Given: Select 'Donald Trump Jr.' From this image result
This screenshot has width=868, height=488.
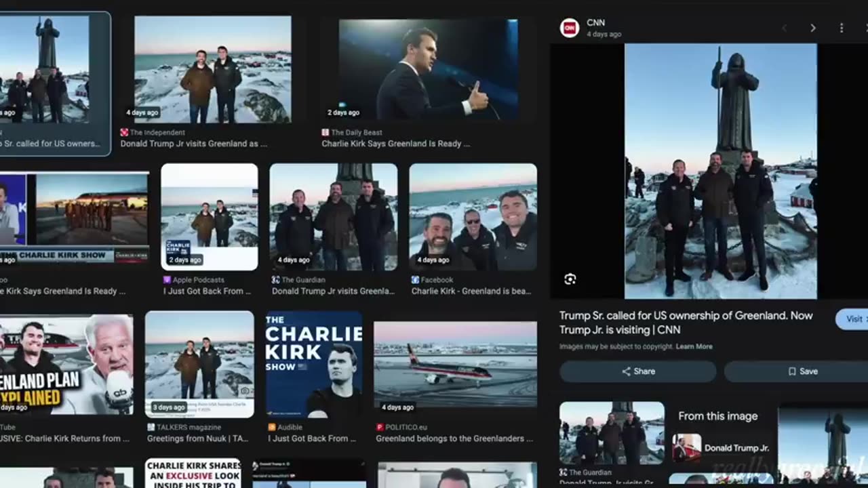Looking at the screenshot, I should click(x=722, y=448).
